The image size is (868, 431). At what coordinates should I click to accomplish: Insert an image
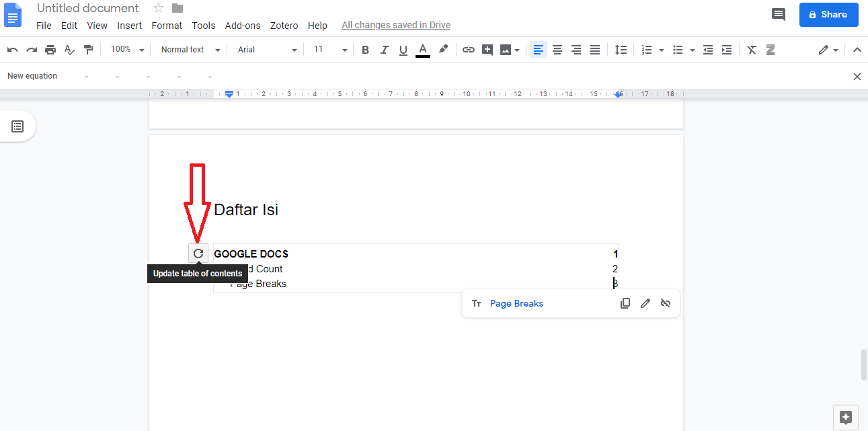coord(504,49)
